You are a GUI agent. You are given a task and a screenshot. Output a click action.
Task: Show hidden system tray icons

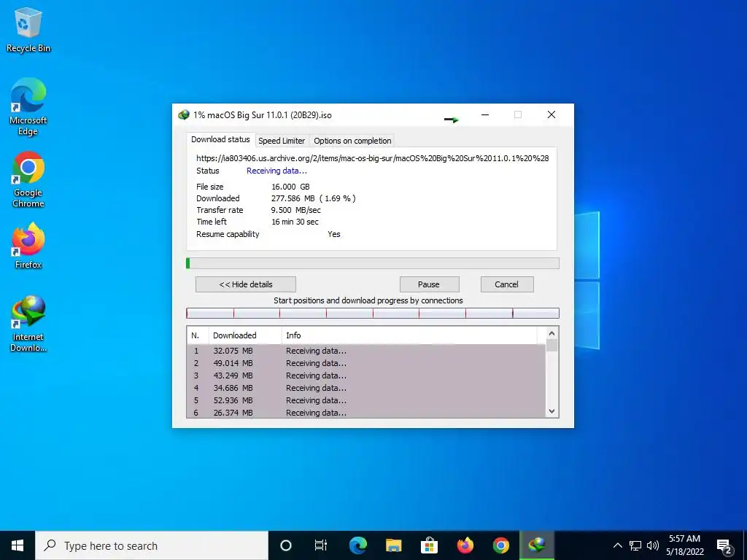click(x=617, y=545)
